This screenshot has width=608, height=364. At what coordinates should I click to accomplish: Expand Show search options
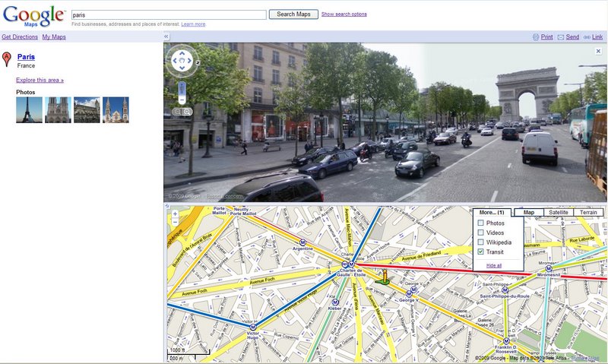344,14
